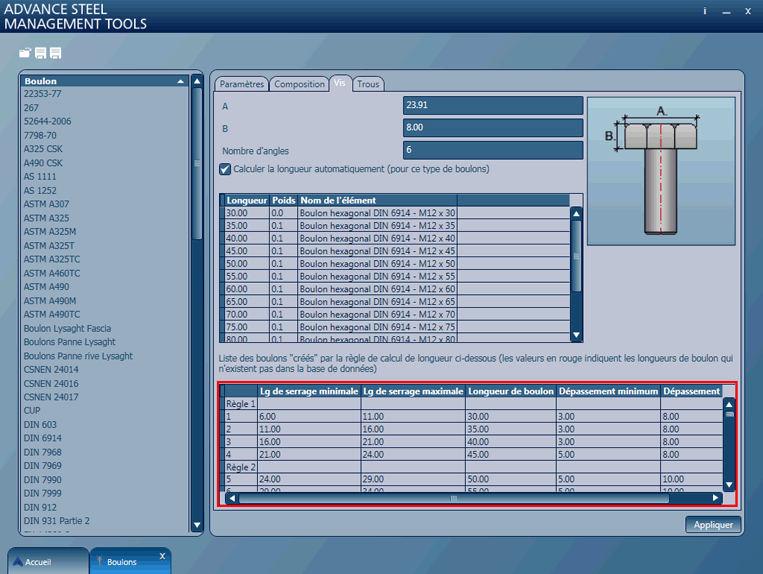Click the up arrow of the Règle table scrollbar

coord(729,404)
